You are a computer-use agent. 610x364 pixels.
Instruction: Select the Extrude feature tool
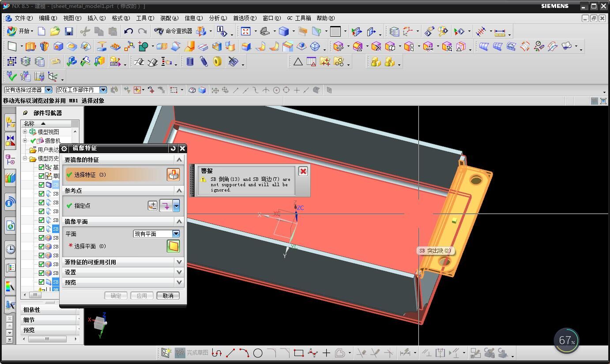coord(30,46)
